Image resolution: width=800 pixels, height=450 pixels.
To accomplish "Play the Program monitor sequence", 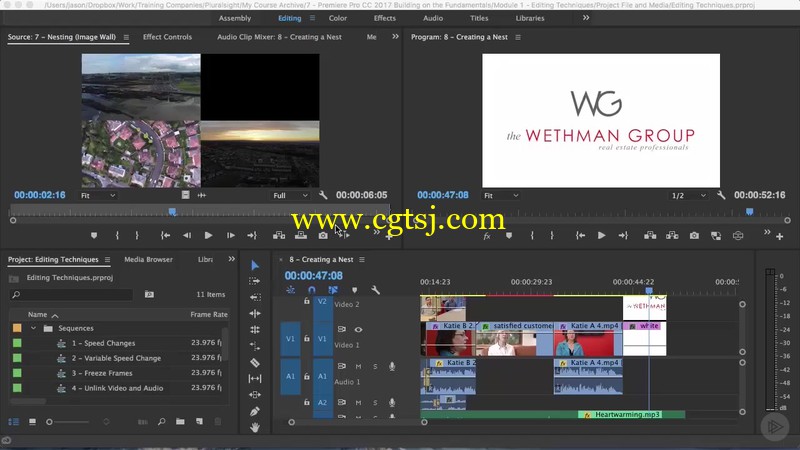I will [602, 236].
